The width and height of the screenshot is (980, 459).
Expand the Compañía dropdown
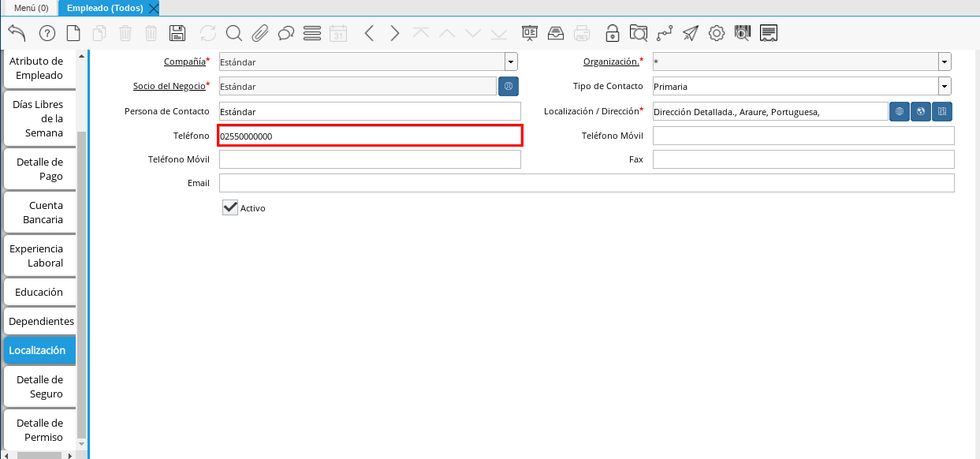click(511, 62)
